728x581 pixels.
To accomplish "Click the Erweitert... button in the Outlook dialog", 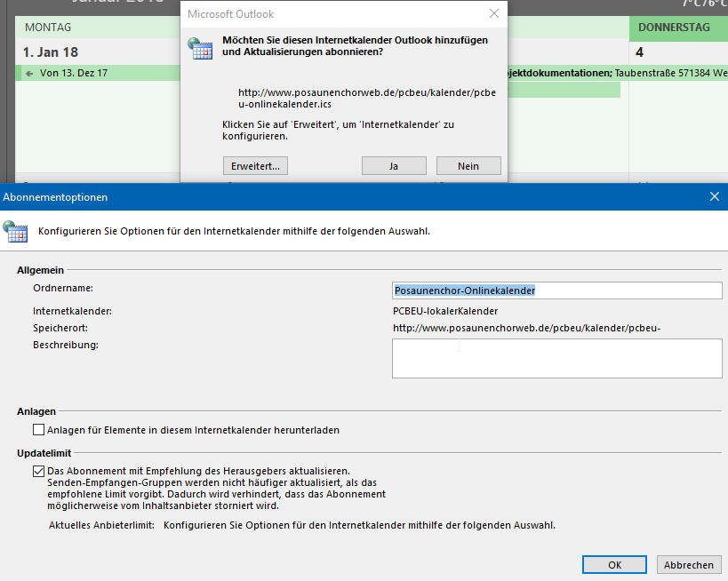I will point(255,166).
